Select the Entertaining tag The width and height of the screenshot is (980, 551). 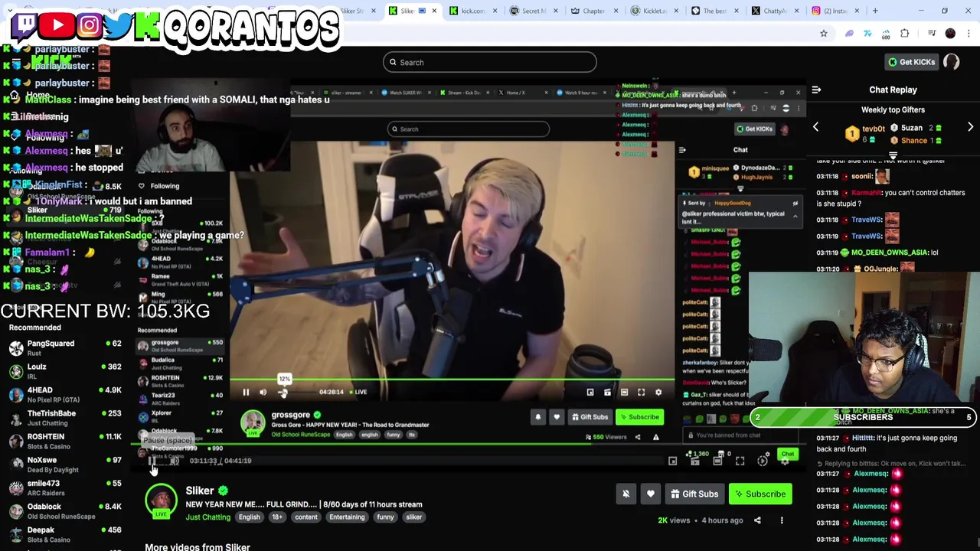pyautogui.click(x=347, y=517)
